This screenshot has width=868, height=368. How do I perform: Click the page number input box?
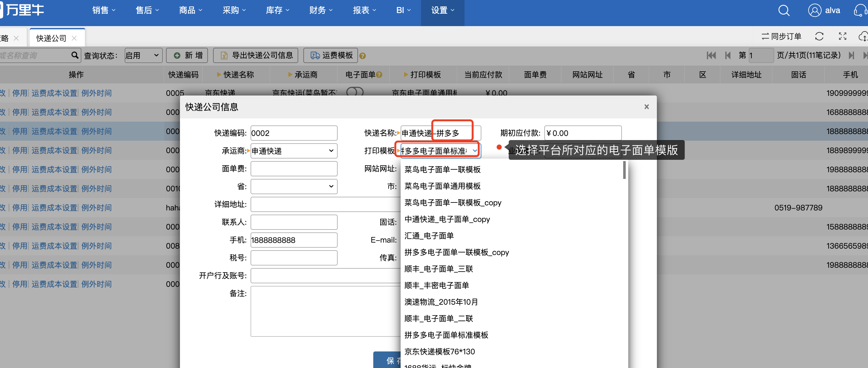click(x=761, y=55)
